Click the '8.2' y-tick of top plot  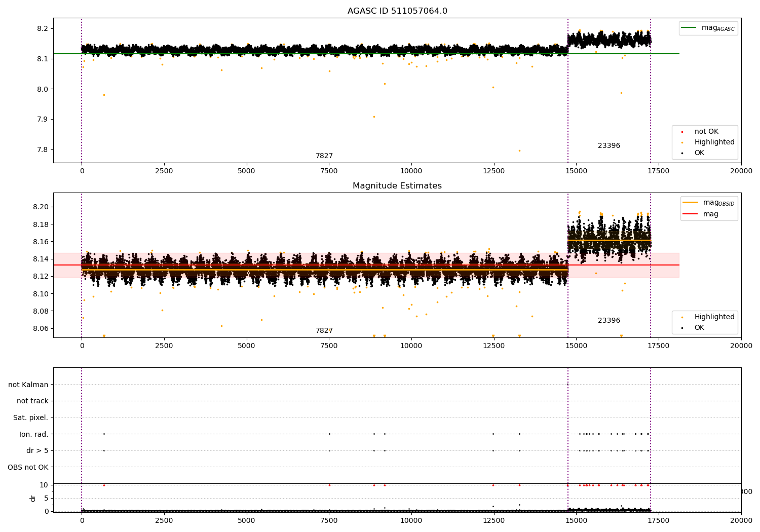pyautogui.click(x=43, y=28)
